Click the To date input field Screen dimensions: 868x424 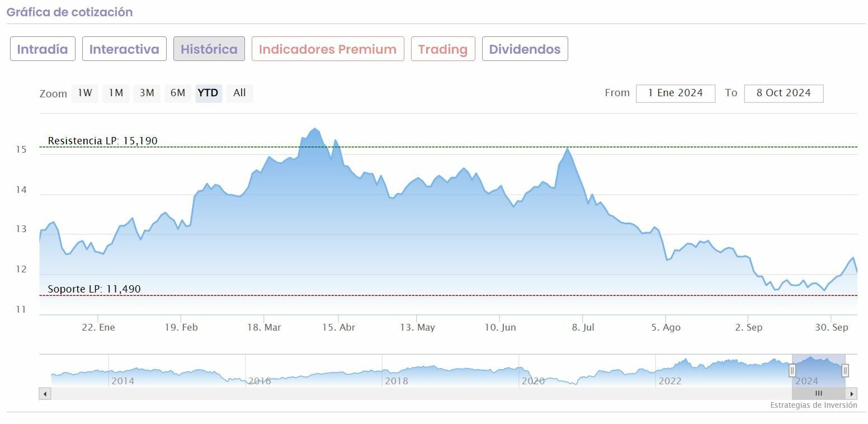[784, 93]
